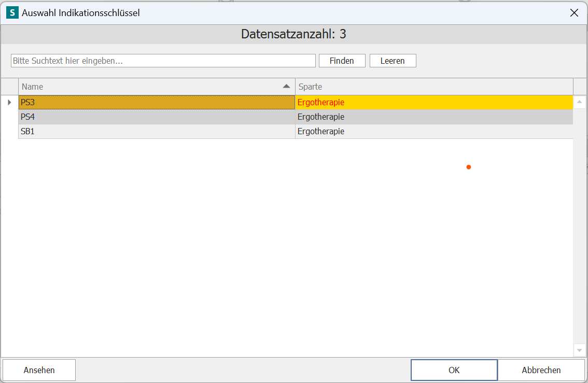
Task: Click the green S application icon
Action: point(12,13)
